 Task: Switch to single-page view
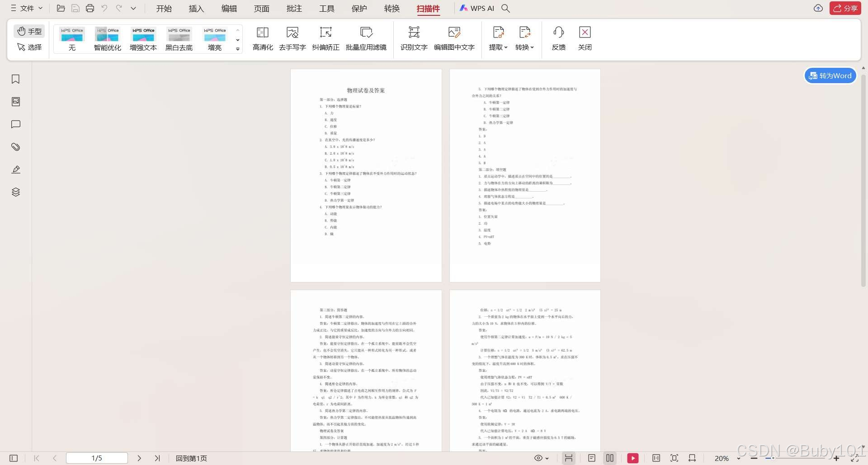592,458
